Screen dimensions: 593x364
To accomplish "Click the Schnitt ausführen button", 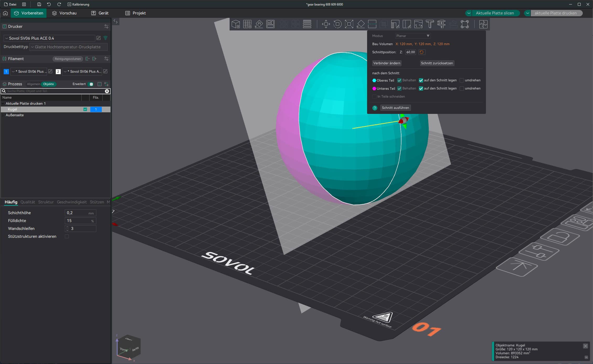I will 395,108.
